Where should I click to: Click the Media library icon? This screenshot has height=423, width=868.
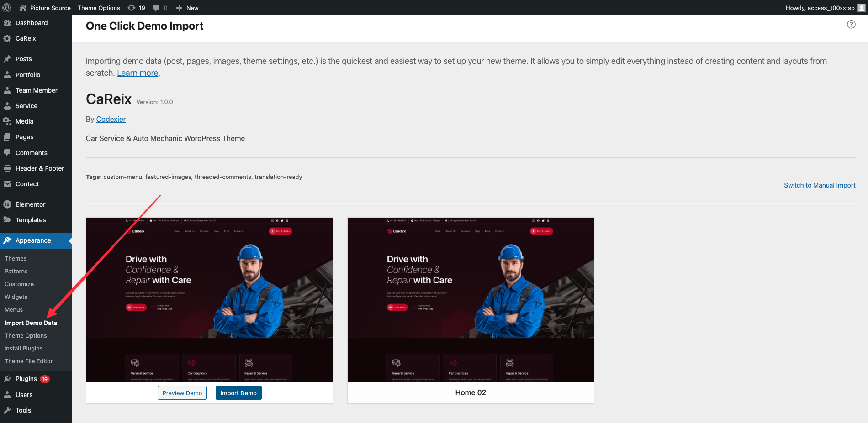coord(7,121)
